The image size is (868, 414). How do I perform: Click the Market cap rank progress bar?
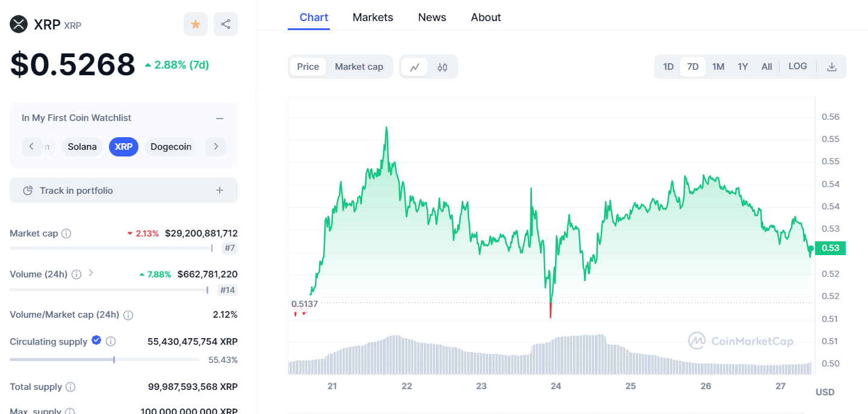tap(111, 248)
